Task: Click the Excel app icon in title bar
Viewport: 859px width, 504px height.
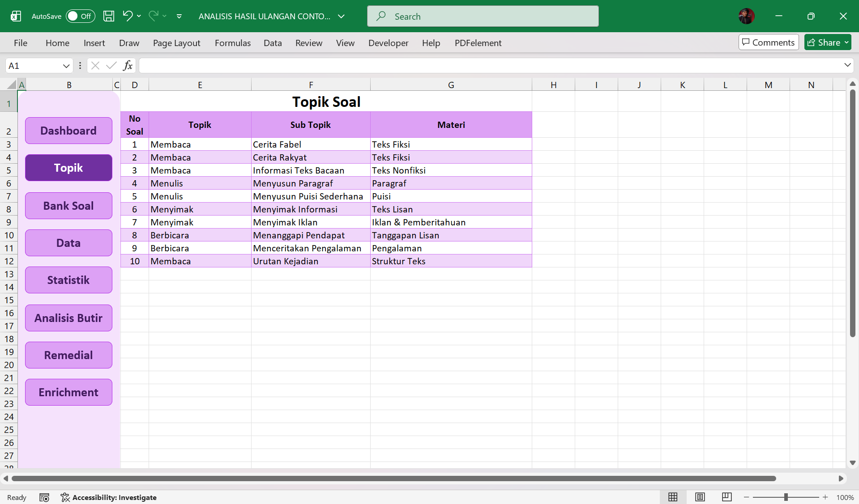Action: (16, 16)
